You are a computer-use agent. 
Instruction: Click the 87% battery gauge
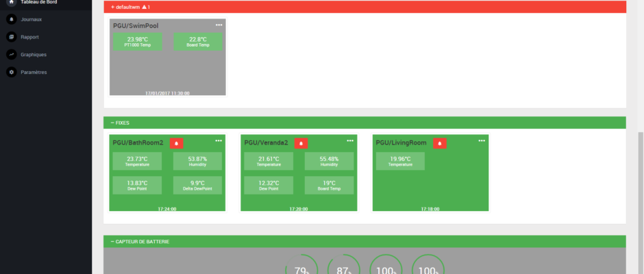344,265
